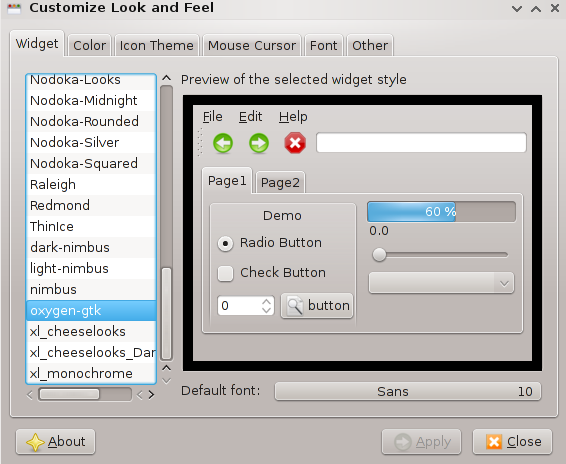Click the preview address text field
Screen dimensions: 566x464
(x=421, y=143)
